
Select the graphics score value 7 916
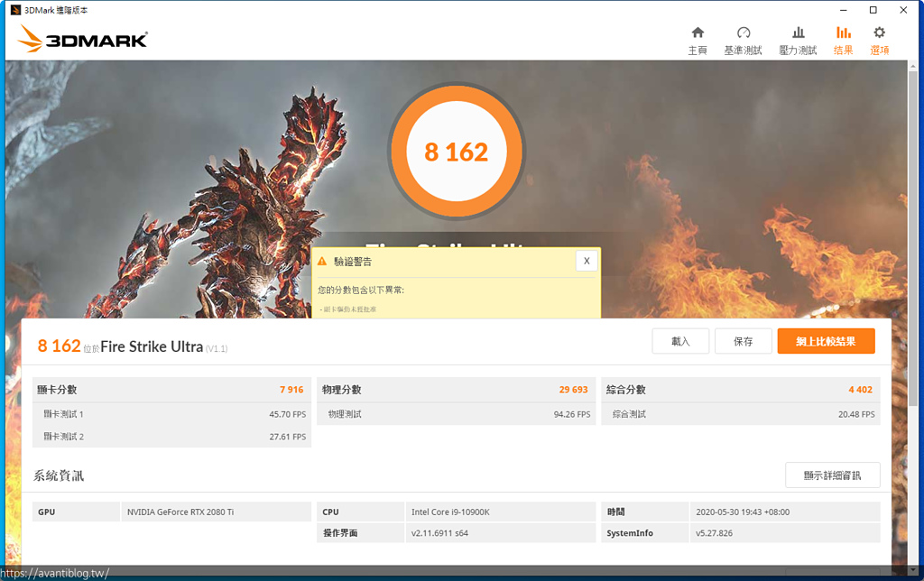click(291, 390)
